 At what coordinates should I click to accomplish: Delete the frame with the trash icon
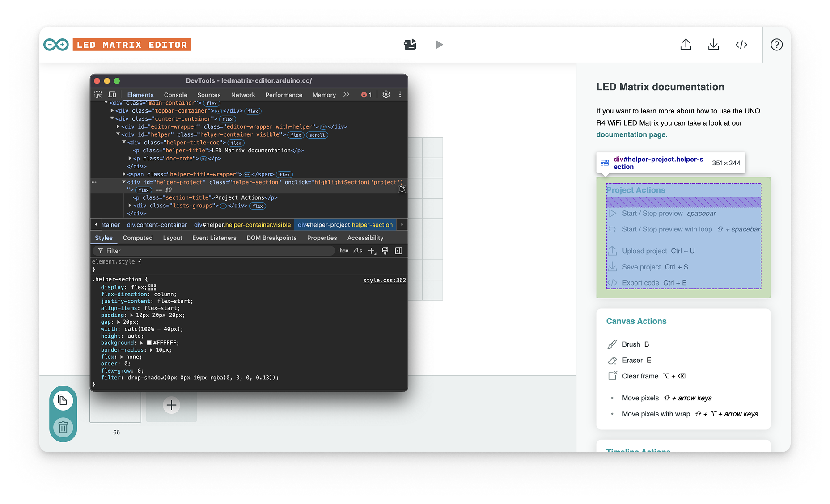pyautogui.click(x=63, y=427)
